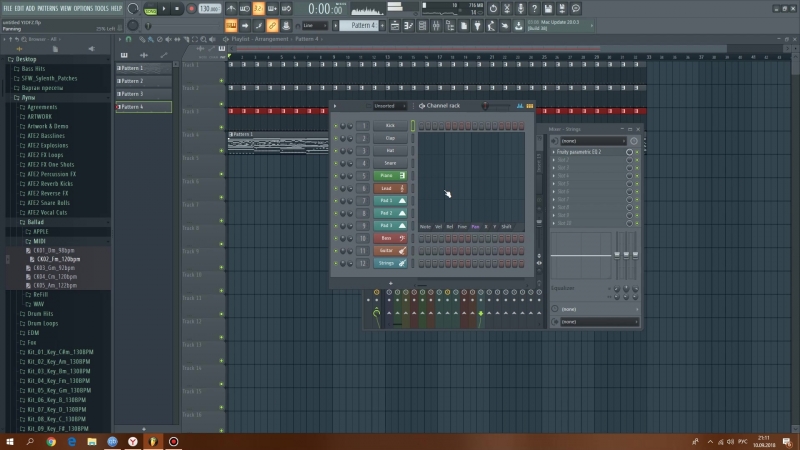Click the green Piano channel button
The width and height of the screenshot is (800, 450).
pos(390,176)
